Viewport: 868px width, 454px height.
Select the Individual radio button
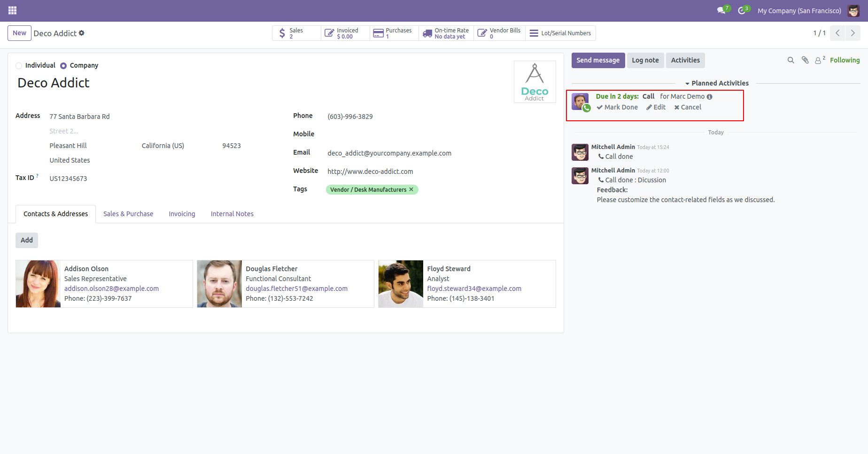[x=19, y=66]
